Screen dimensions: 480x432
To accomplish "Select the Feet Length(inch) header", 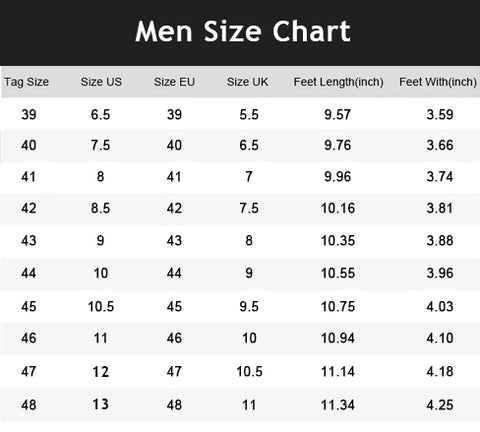I will coord(338,82).
